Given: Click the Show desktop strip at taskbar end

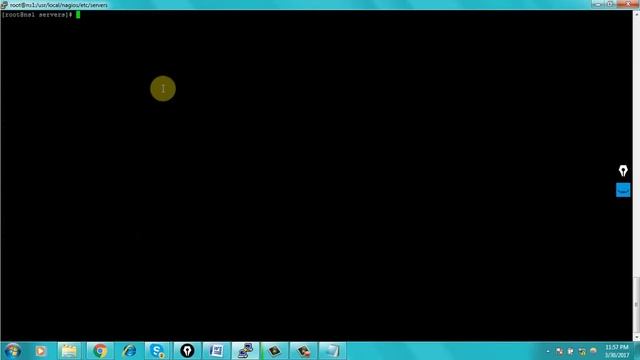Looking at the screenshot, I should pos(637,351).
